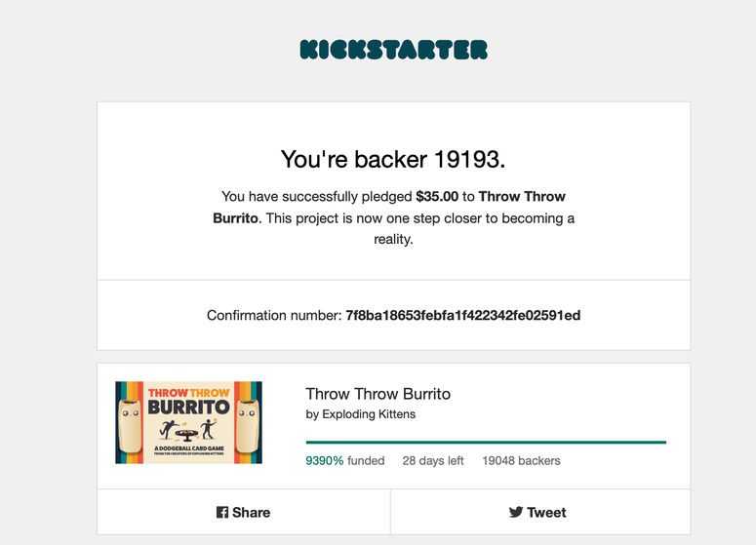Click the '28 days left' statistic
The image size is (756, 545).
click(433, 461)
